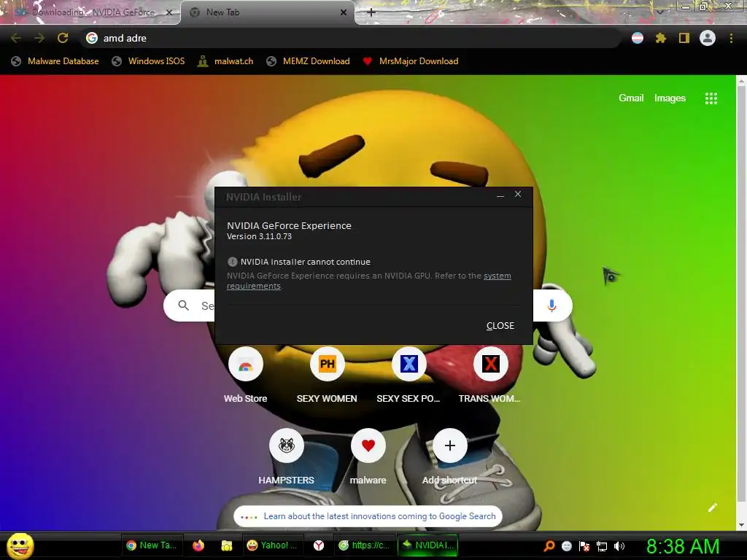747x560 pixels.
Task: Open the tab search dropdown chevron
Action: pyautogui.click(x=659, y=12)
